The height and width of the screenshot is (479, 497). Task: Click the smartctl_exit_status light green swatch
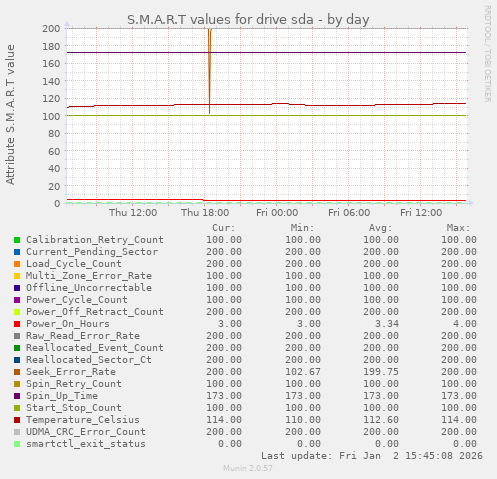click(x=17, y=444)
